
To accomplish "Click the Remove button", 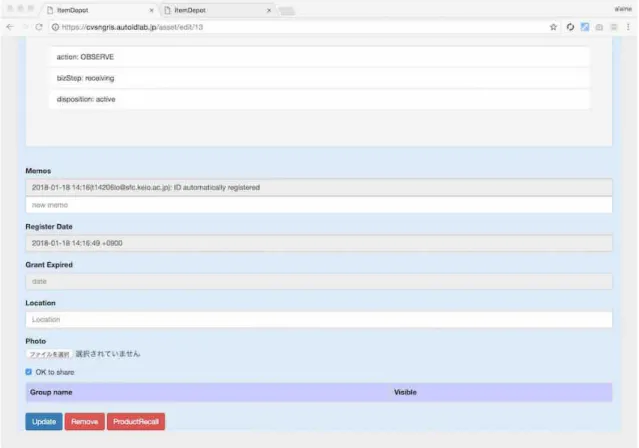I will point(85,422).
